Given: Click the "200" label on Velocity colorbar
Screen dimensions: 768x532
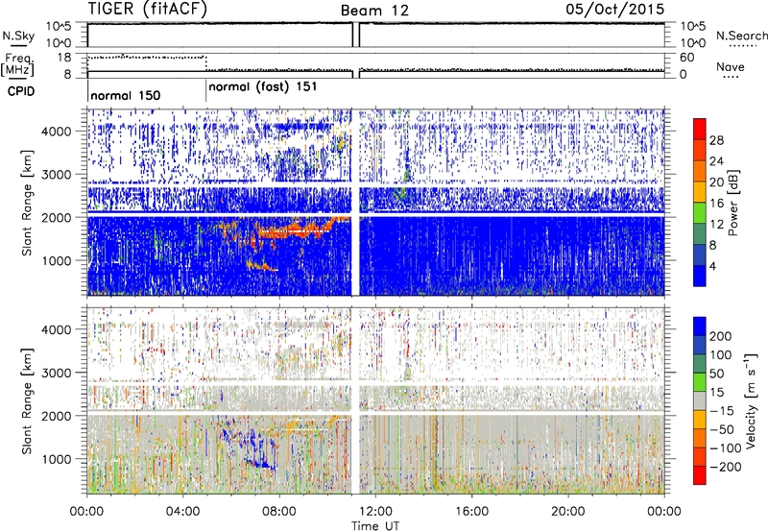Looking at the screenshot, I should 721,336.
